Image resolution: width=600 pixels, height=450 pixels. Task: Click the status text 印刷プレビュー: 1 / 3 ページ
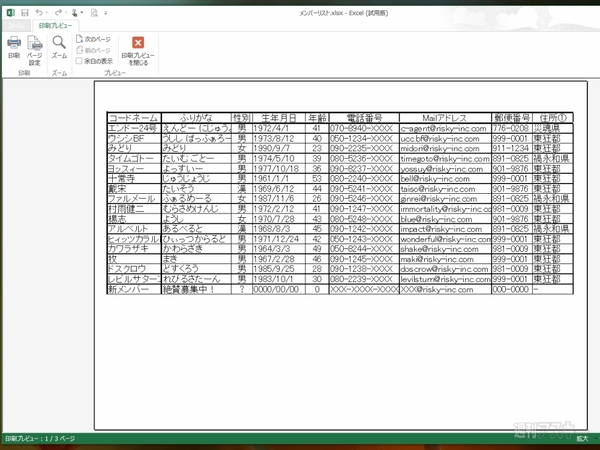40,439
